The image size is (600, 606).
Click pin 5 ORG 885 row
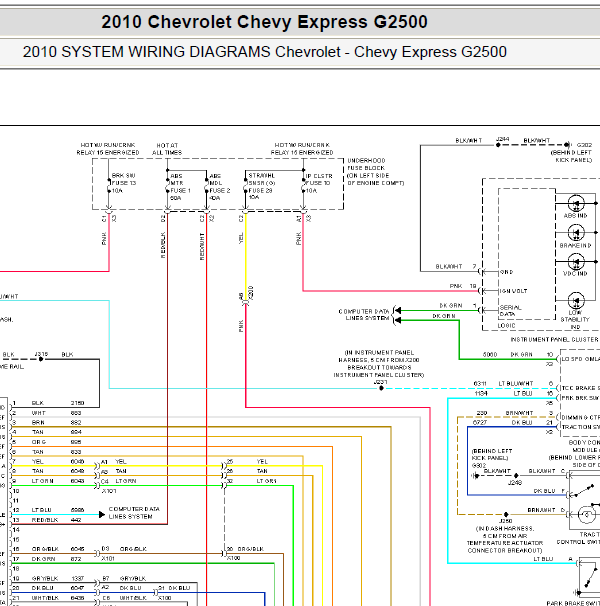point(47,442)
